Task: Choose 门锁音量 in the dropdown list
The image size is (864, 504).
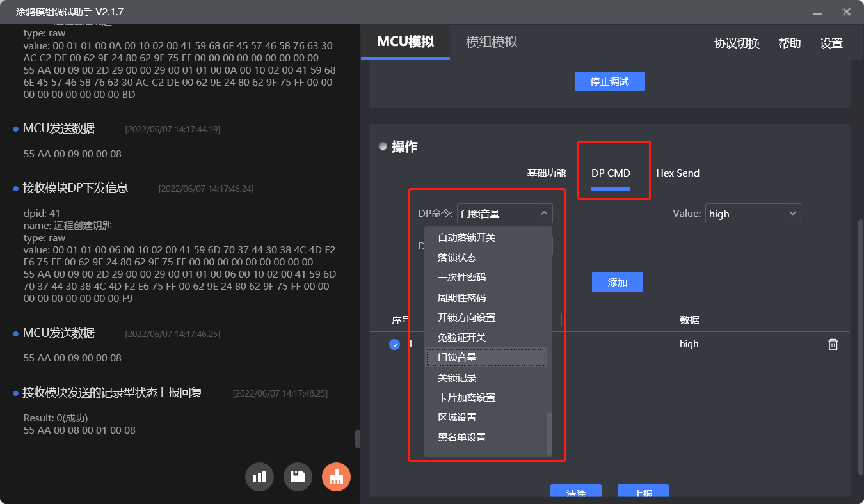Action: click(486, 358)
